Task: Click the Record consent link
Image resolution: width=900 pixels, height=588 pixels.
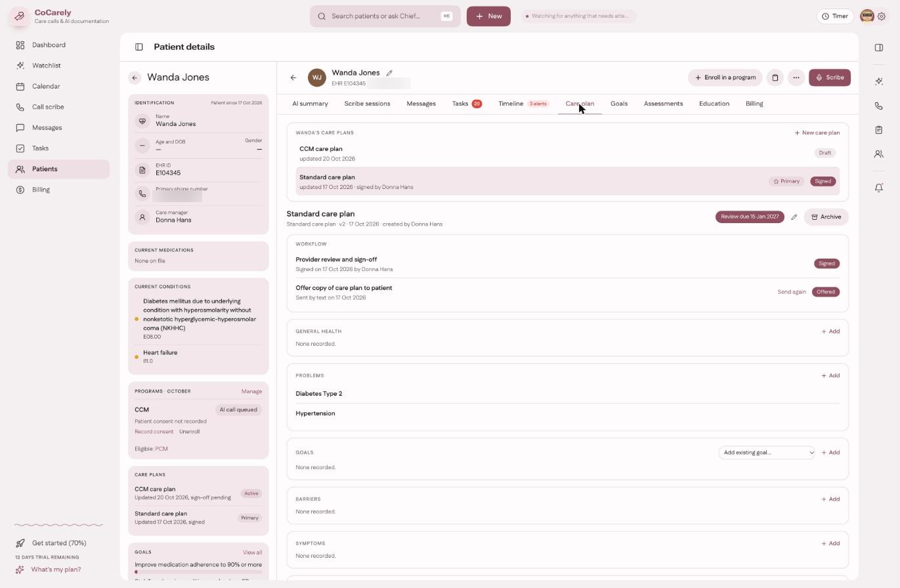Action: click(154, 432)
